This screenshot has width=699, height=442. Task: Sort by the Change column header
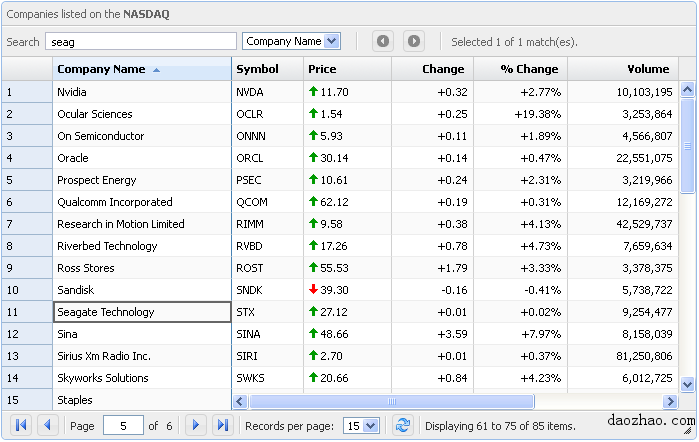pos(432,69)
